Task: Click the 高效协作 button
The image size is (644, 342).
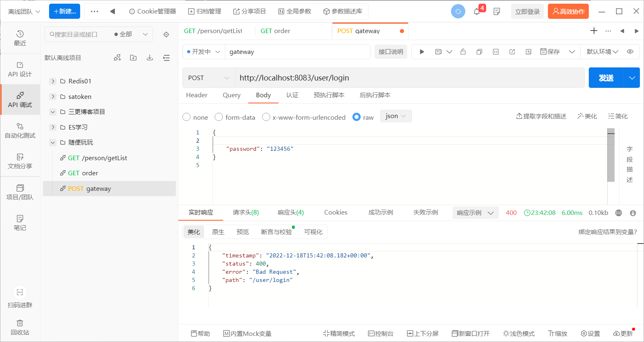Action: 568,11
